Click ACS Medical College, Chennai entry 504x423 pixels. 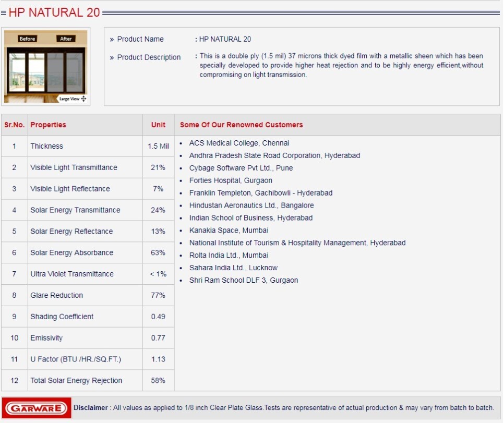(x=239, y=143)
